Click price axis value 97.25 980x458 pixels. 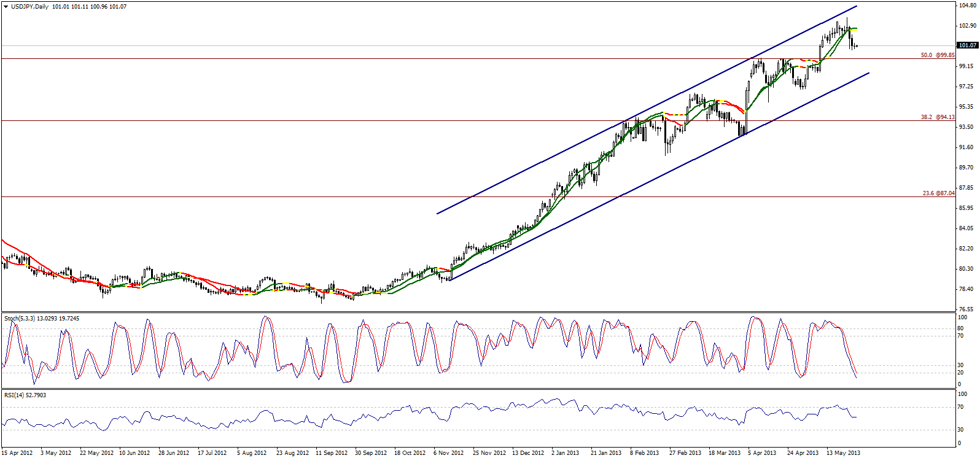[x=967, y=87]
